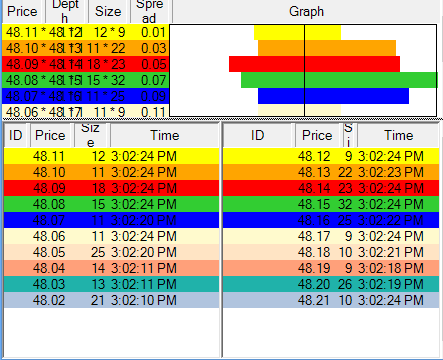Click the Graph column header

point(306,11)
